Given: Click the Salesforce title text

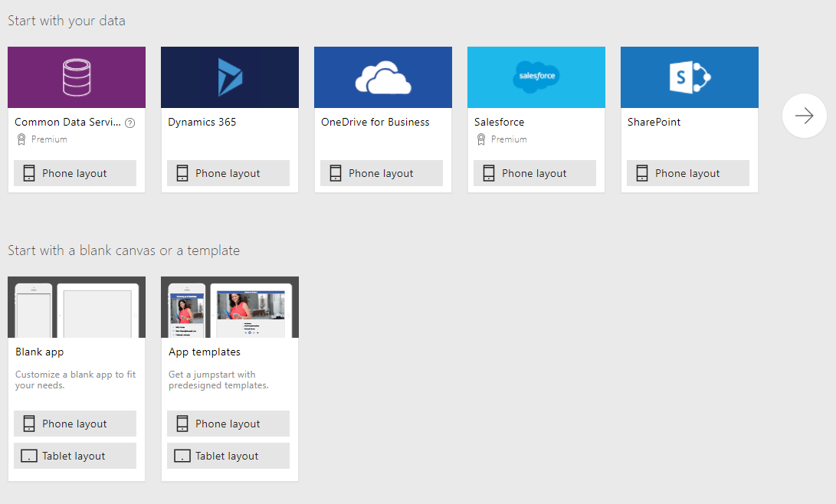Looking at the screenshot, I should [500, 122].
